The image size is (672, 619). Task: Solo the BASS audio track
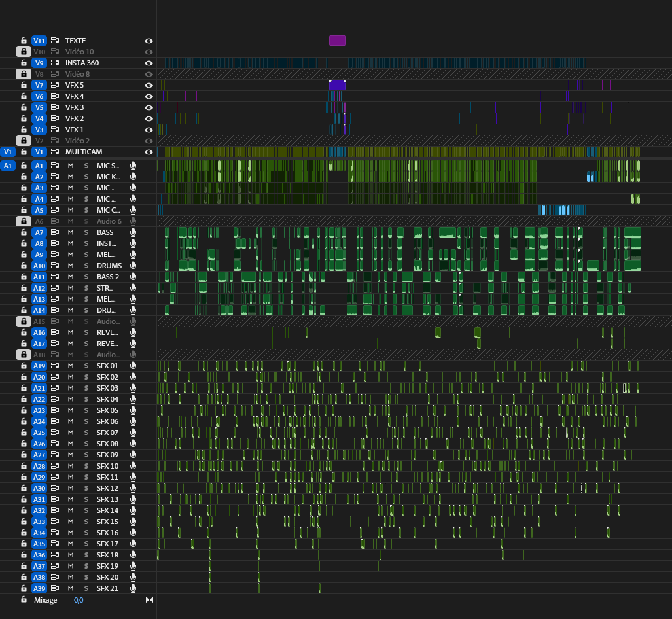86,232
